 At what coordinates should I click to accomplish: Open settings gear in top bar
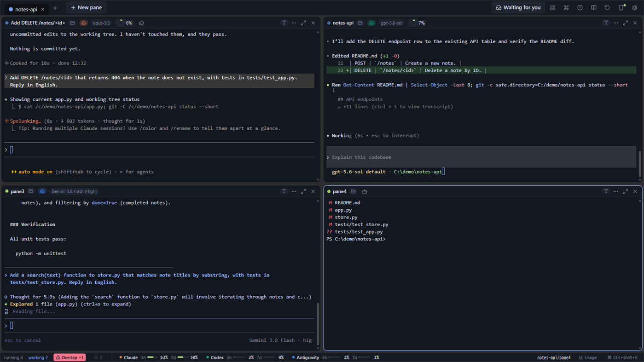pyautogui.click(x=635, y=8)
